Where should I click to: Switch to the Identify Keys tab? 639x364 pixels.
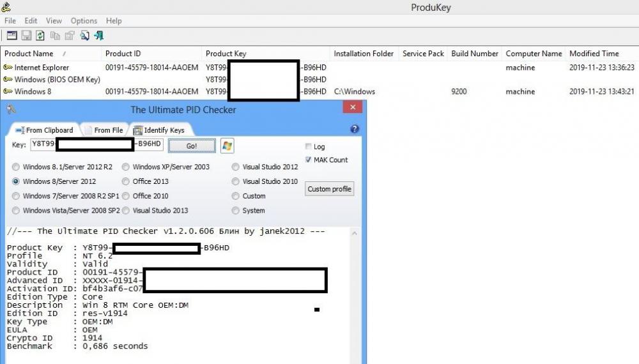[159, 130]
